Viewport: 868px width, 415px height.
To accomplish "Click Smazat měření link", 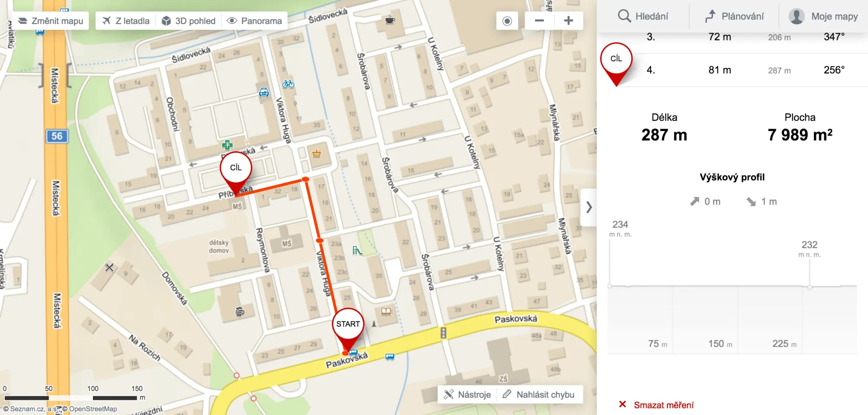I will [656, 405].
